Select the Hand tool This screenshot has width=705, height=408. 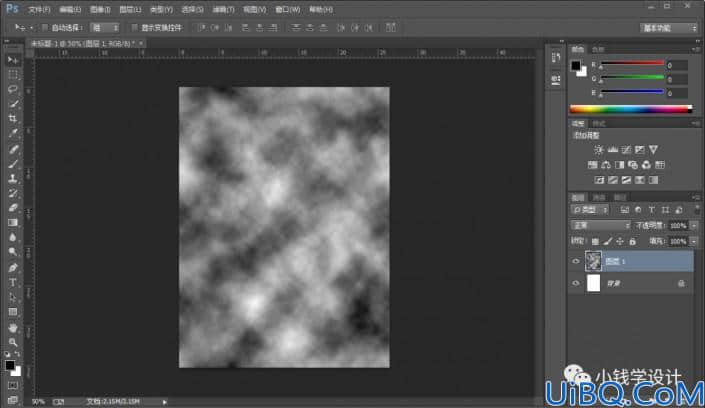13,328
